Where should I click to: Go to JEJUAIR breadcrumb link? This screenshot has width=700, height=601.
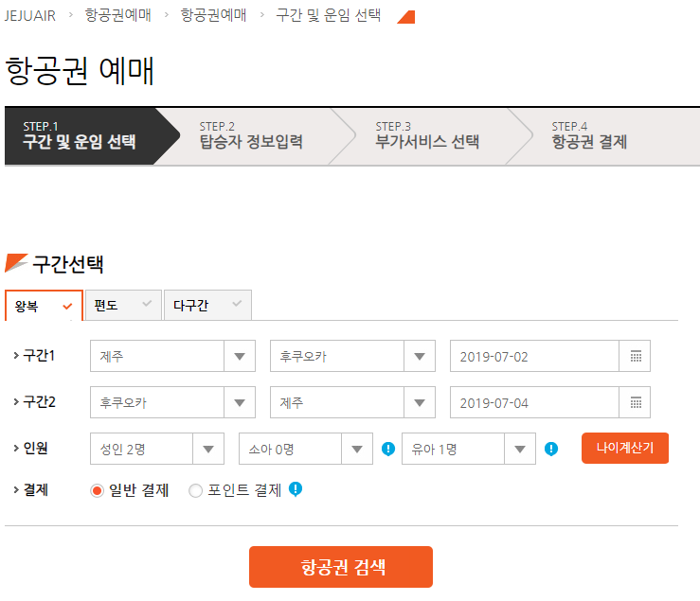pyautogui.click(x=30, y=15)
